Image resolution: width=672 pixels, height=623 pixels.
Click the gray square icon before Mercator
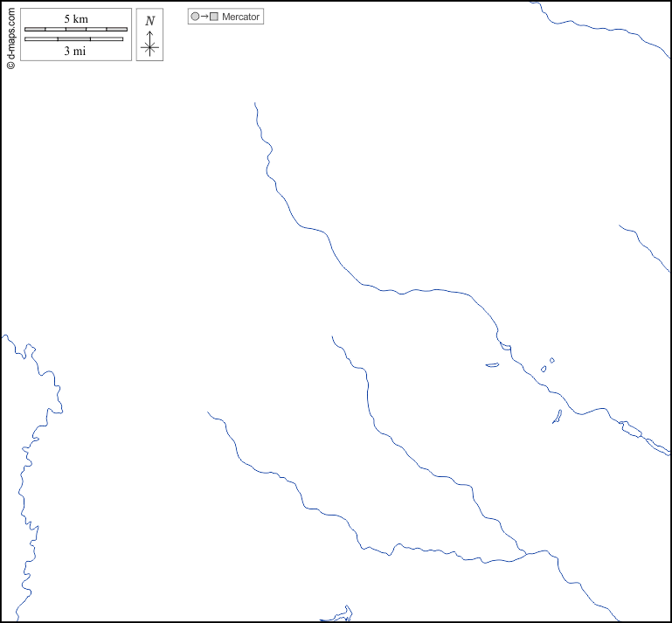click(214, 17)
